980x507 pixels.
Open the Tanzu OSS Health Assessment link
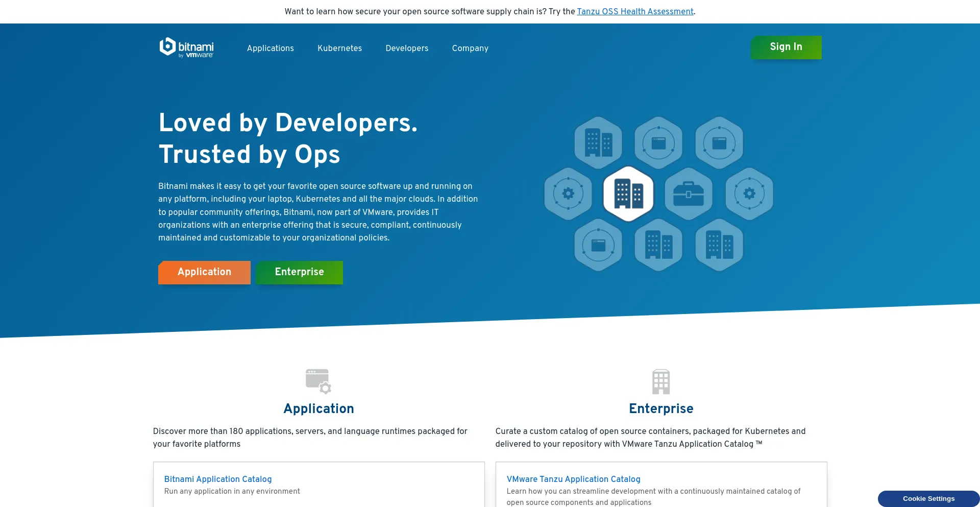click(x=635, y=12)
